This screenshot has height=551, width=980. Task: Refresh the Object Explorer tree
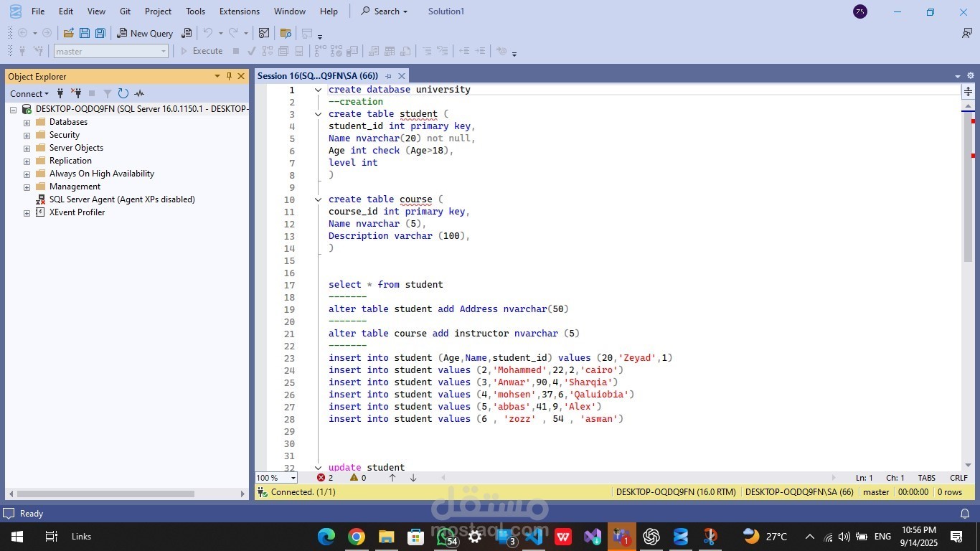coord(123,93)
